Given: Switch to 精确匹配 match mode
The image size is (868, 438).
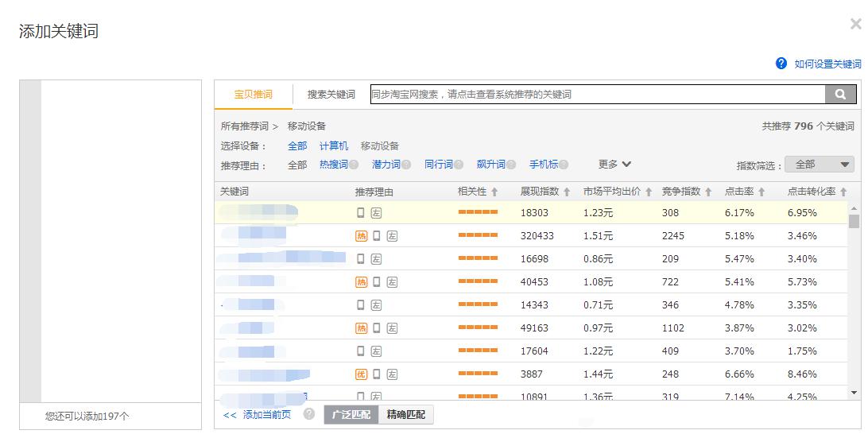Looking at the screenshot, I should (406, 415).
